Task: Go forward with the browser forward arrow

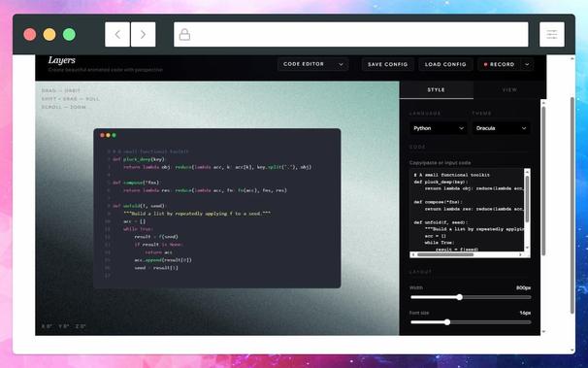Action: 143,35
